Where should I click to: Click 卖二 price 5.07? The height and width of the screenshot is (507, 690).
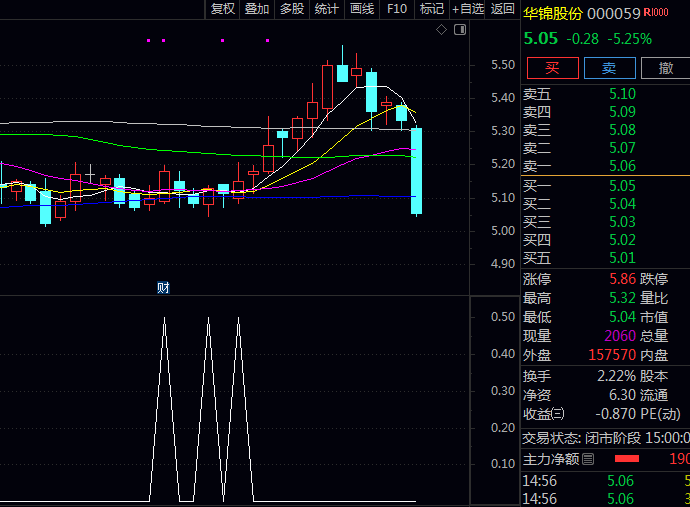623,148
